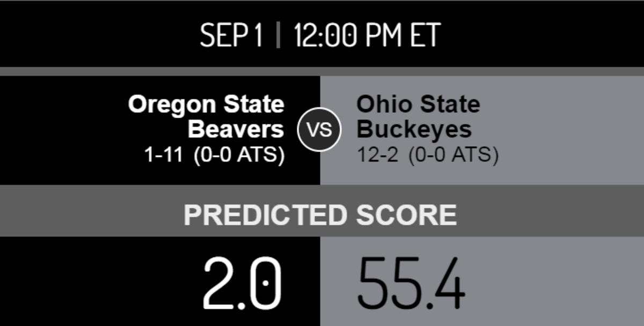Click the word Buckeyes
Screen dimensions: 644x326
click(414, 129)
